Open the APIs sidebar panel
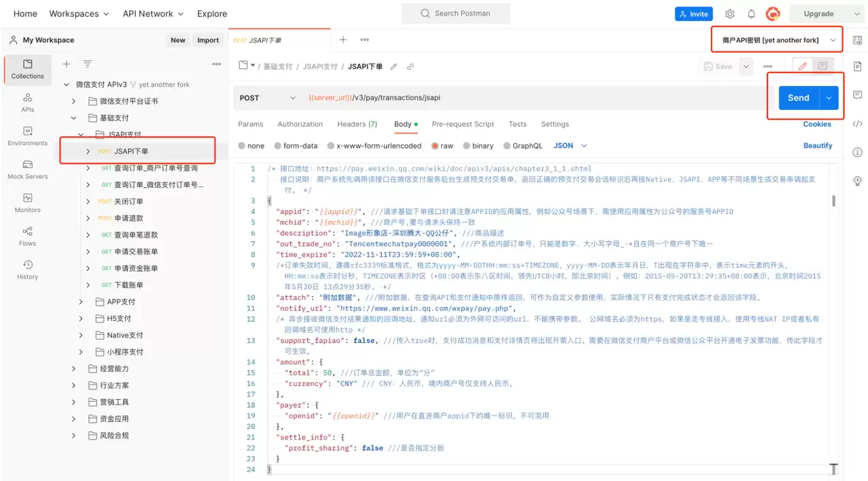868x481 pixels. pos(27,102)
